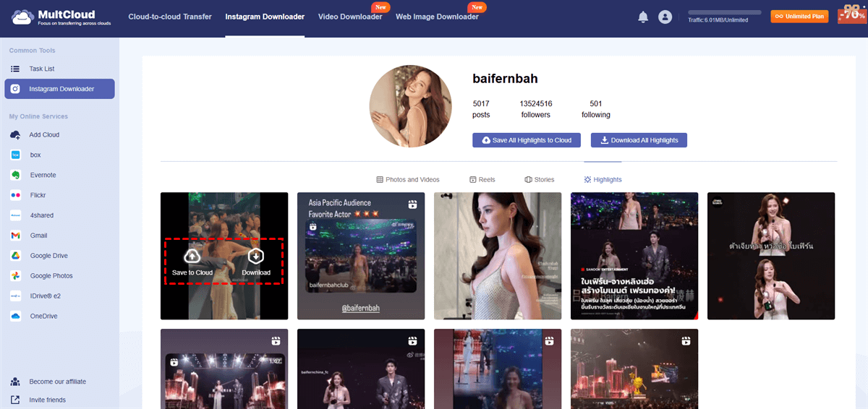Open the notifications bell icon
This screenshot has height=409, width=868.
(x=643, y=17)
